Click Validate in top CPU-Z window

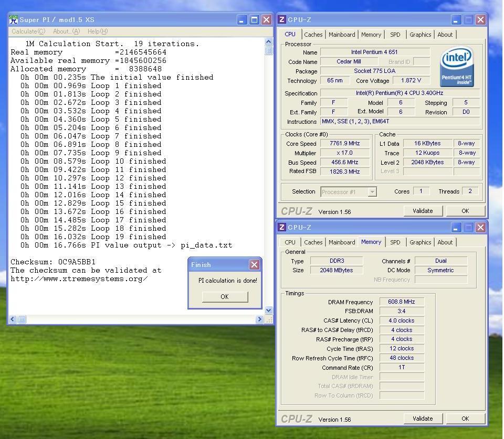coord(423,211)
